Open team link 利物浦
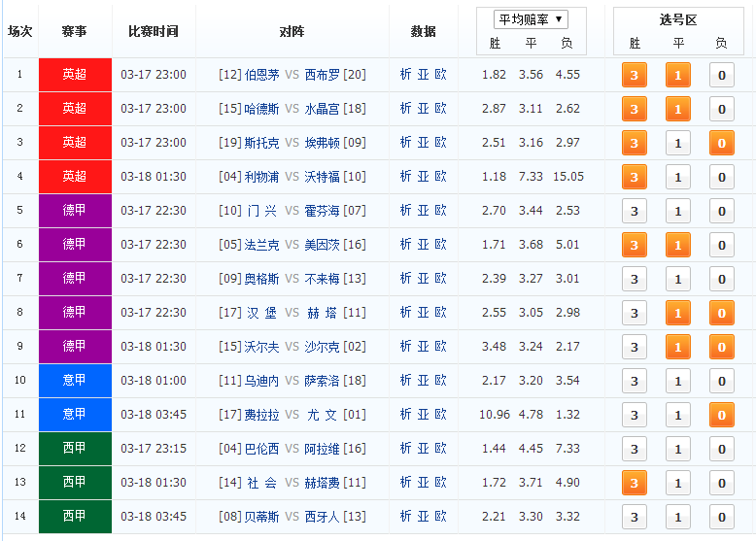The width and height of the screenshot is (756, 541). pyautogui.click(x=261, y=177)
